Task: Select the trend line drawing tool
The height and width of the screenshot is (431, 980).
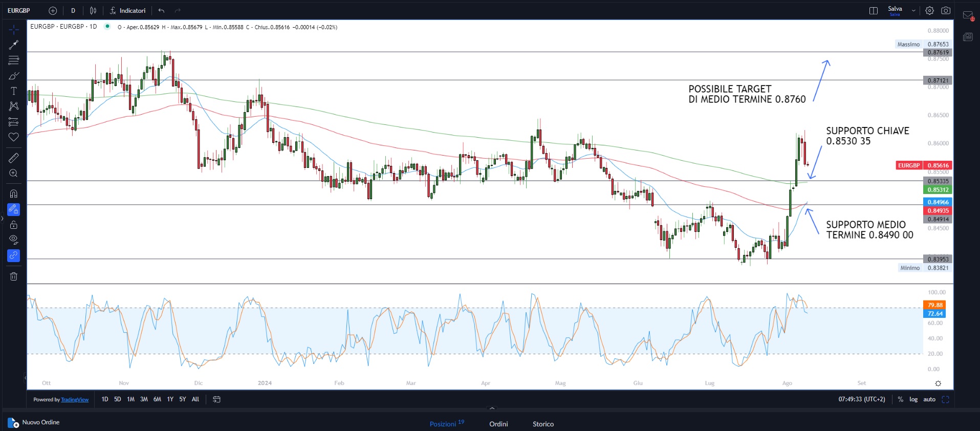Action: click(x=14, y=45)
